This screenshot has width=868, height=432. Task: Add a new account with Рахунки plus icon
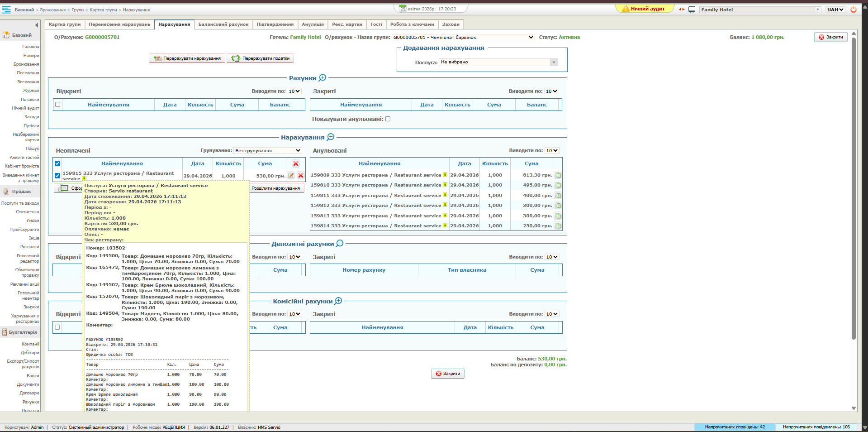click(323, 78)
